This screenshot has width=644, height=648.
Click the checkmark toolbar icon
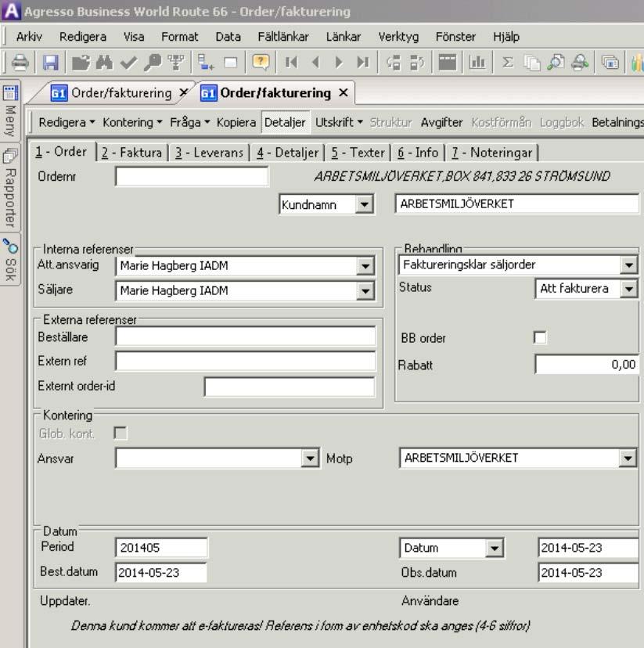click(128, 63)
